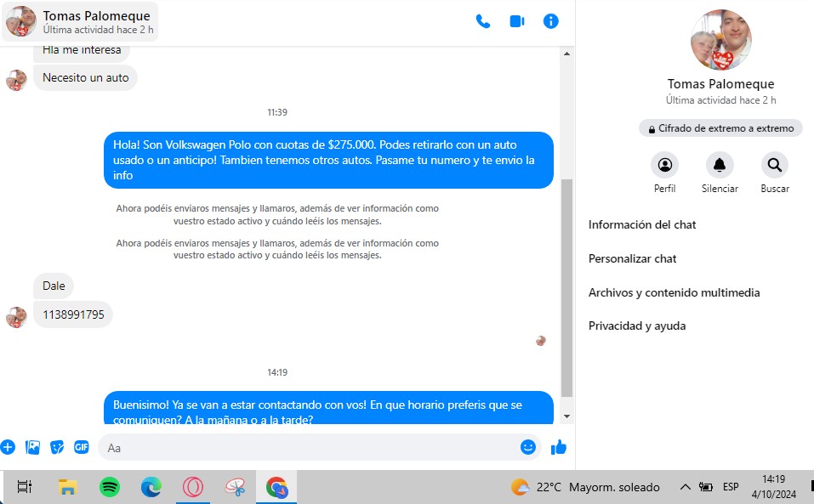
Task: Click the avatar beside 1138991795 message
Action: point(16,317)
